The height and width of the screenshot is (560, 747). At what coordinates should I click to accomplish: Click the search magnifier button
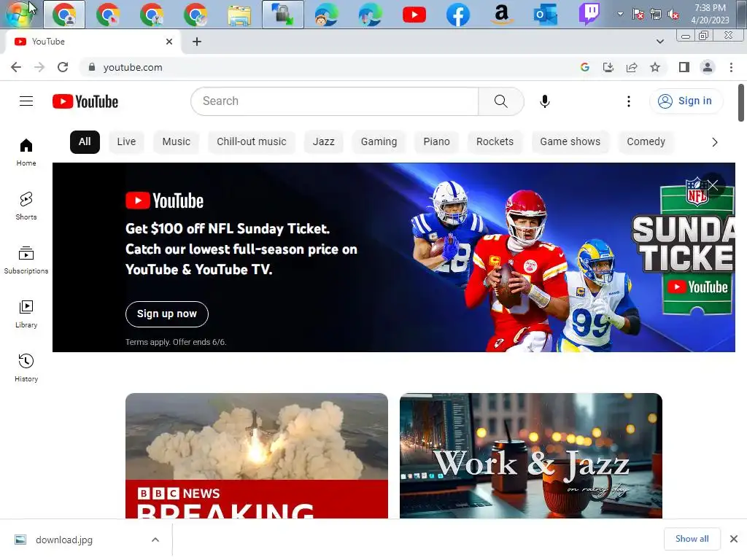[500, 101]
